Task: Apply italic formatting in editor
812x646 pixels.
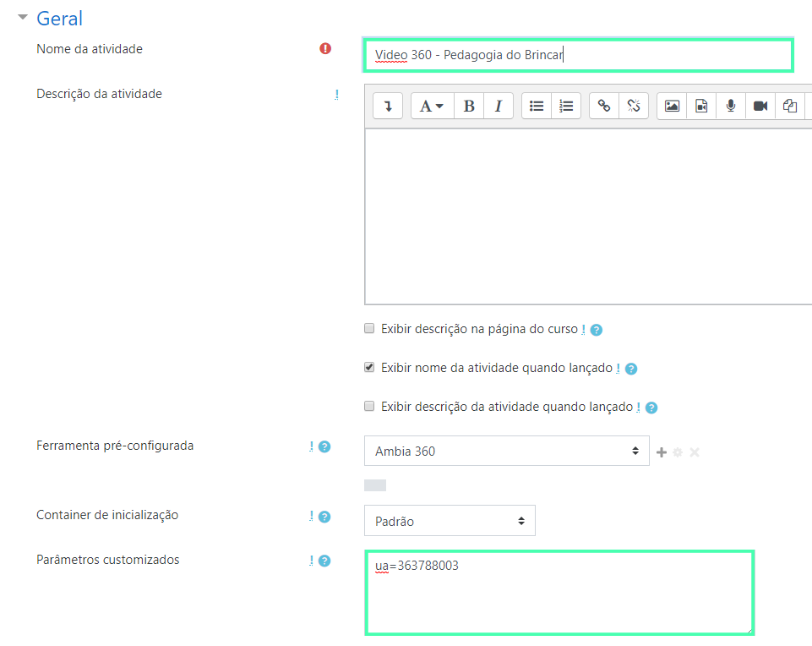Action: pyautogui.click(x=499, y=107)
